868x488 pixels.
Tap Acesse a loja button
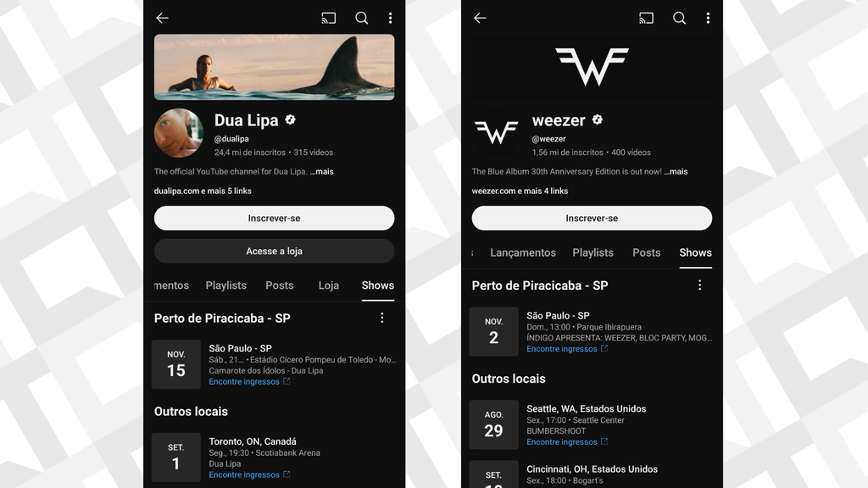[x=274, y=251]
